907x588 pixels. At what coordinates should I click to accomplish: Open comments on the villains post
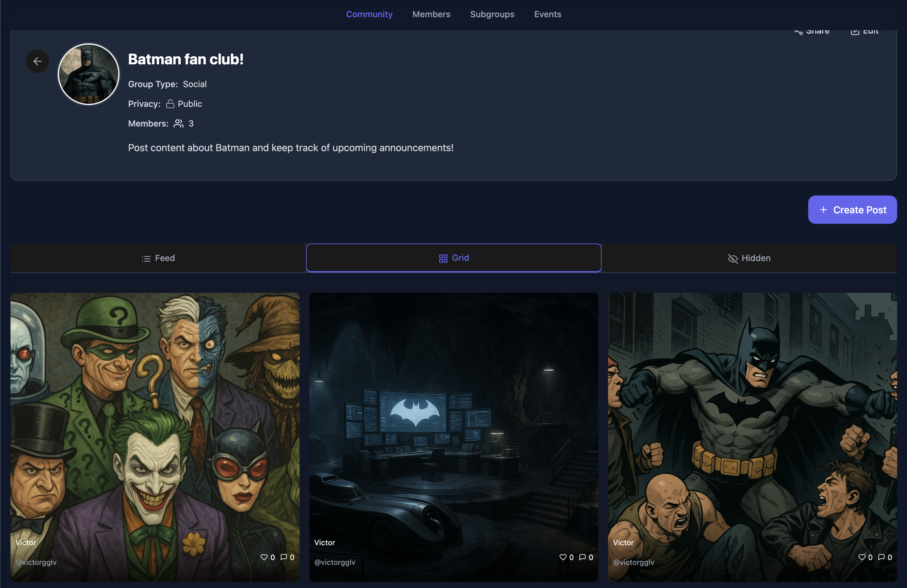pyautogui.click(x=284, y=557)
